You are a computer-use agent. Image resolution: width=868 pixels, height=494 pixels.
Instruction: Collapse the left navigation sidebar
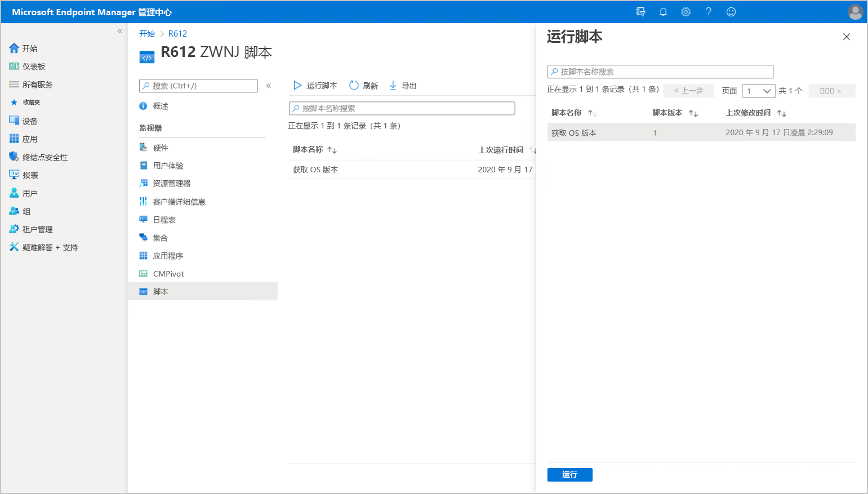point(119,31)
